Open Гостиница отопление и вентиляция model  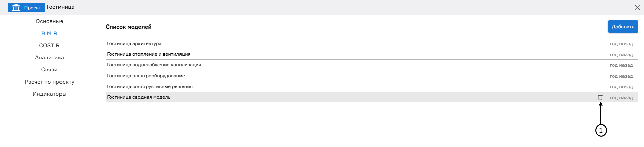(149, 54)
